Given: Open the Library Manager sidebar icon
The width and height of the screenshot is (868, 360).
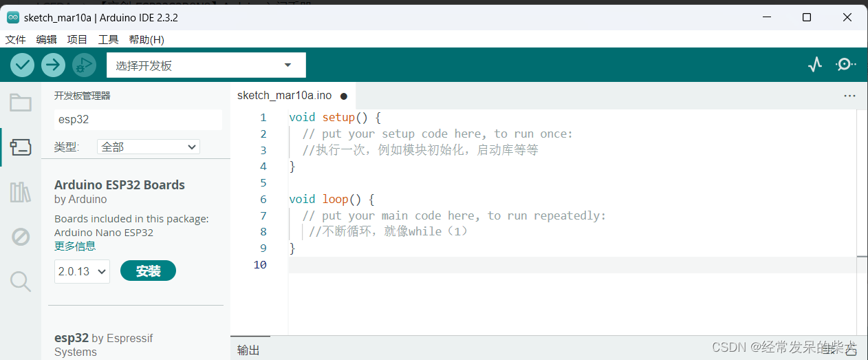Looking at the screenshot, I should click(21, 192).
